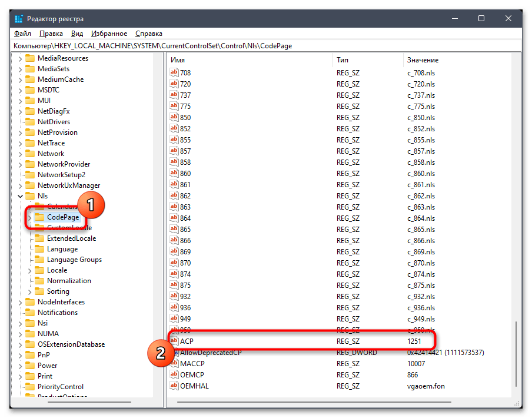The image size is (532, 418).
Task: Open the Избранное menu
Action: [x=109, y=34]
